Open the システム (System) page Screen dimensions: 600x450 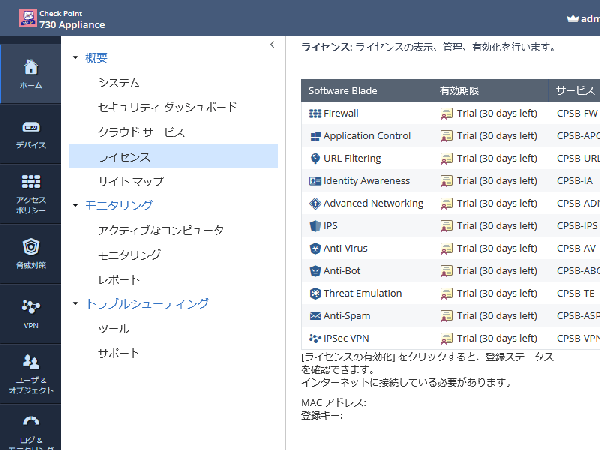pyautogui.click(x=119, y=83)
